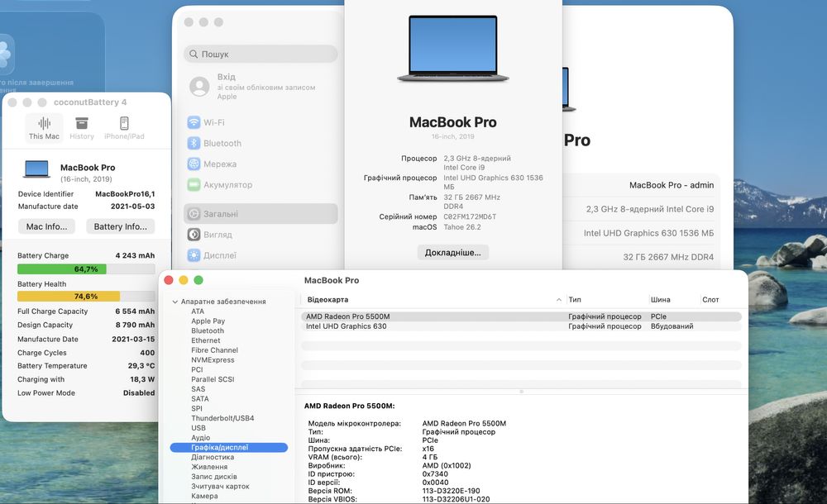This screenshot has width=827, height=504.
Task: Close the System Information window
Action: coord(169,280)
